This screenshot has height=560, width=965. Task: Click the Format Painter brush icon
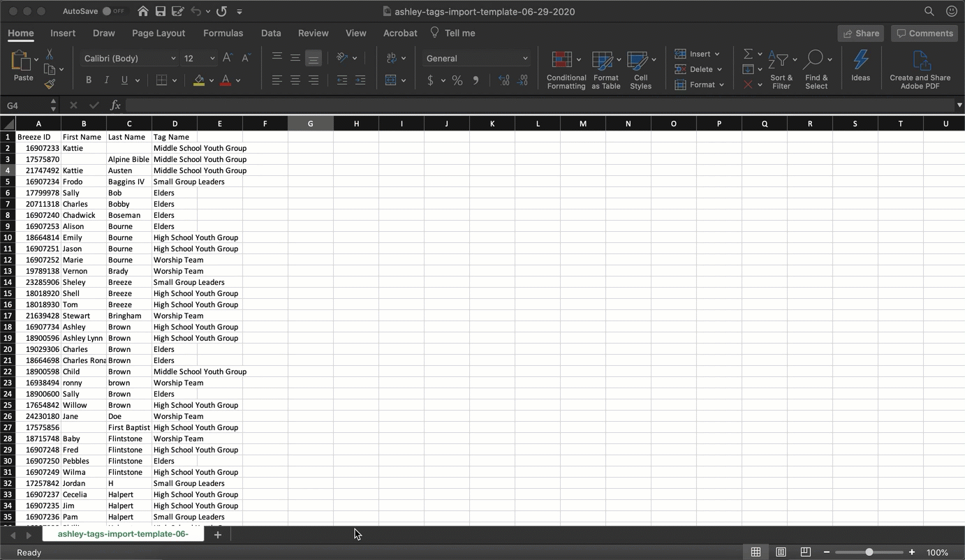(x=50, y=84)
